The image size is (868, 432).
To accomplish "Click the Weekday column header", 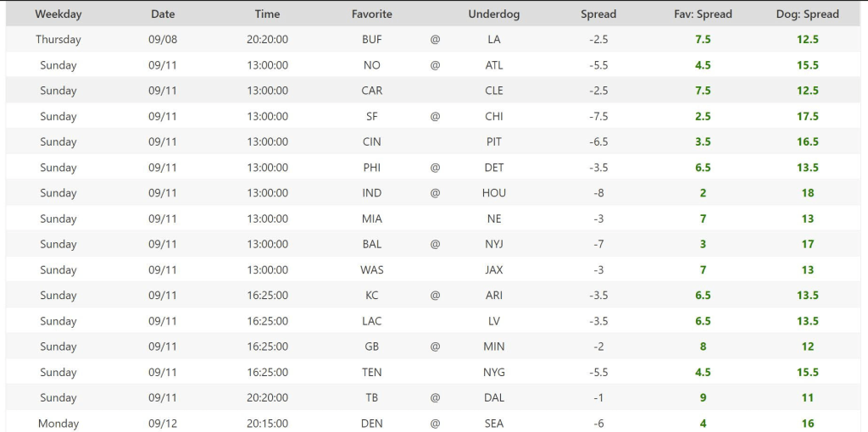I will pos(58,14).
